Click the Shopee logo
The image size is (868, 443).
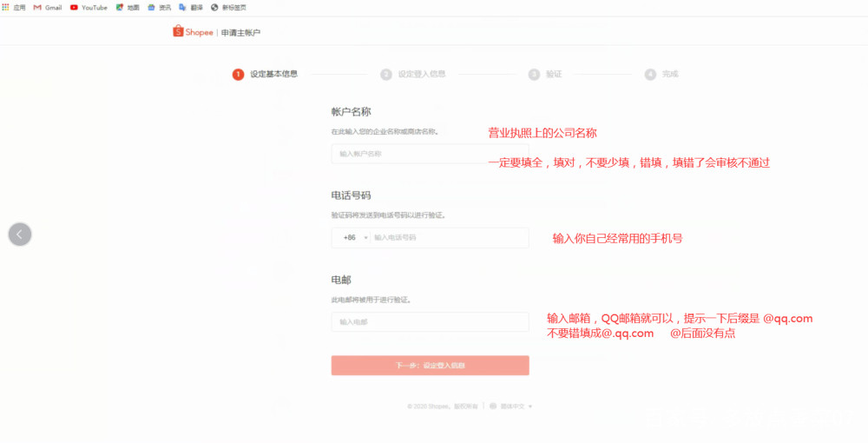tap(193, 31)
